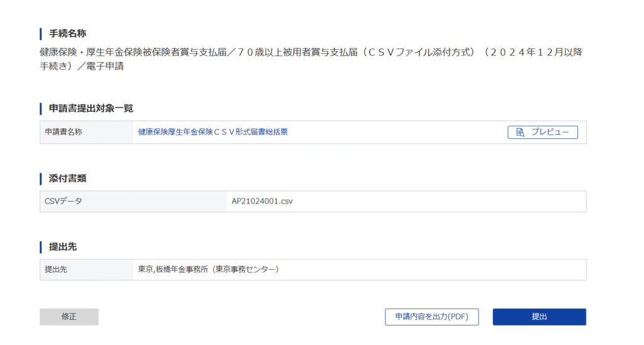The width and height of the screenshot is (644, 345).
Task: Submit the application with the 提出 button
Action: pyautogui.click(x=539, y=317)
